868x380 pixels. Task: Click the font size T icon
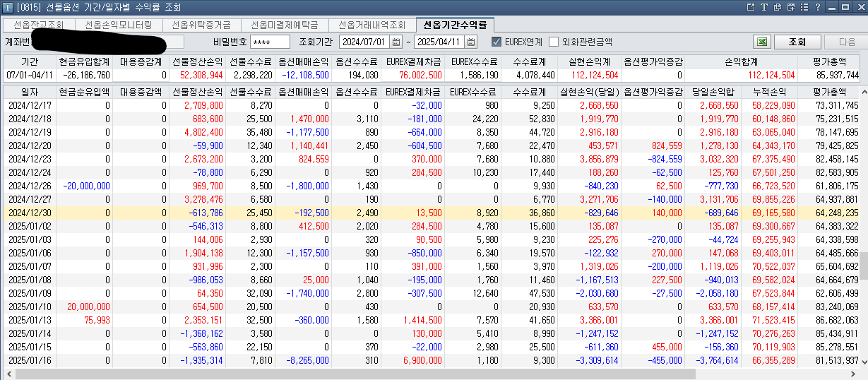click(x=764, y=7)
